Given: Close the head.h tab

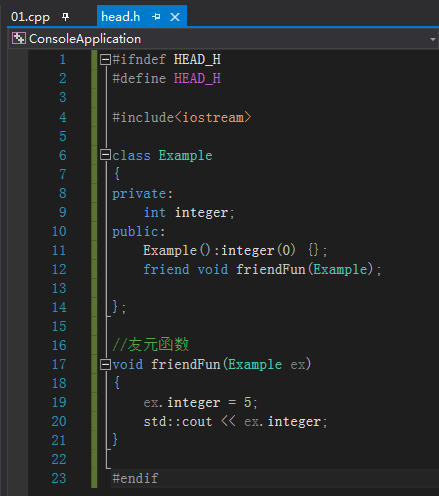Looking at the screenshot, I should tap(175, 17).
